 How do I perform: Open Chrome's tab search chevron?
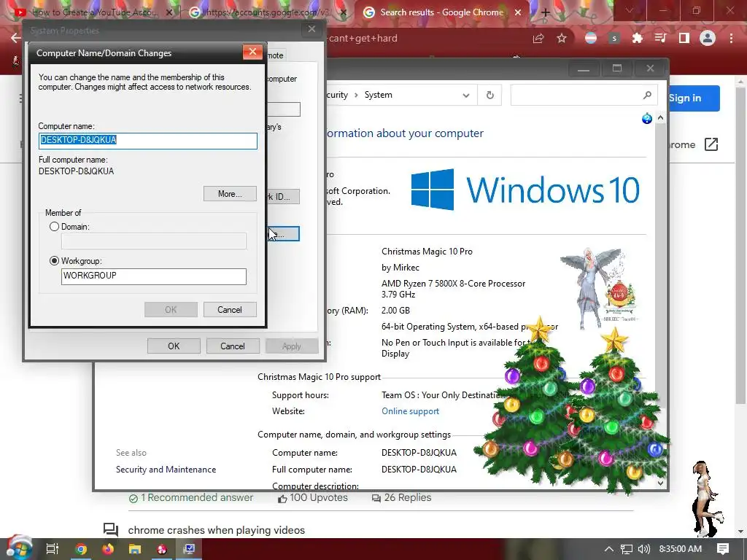point(630,10)
